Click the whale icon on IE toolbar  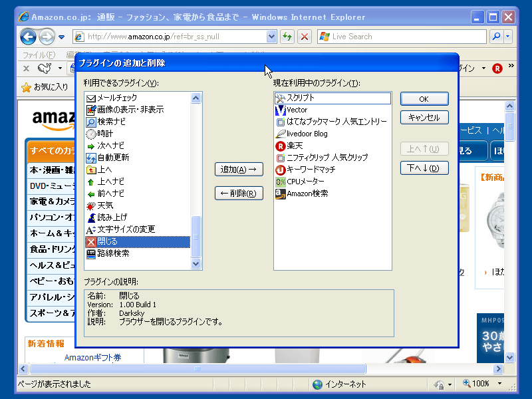[x=45, y=68]
